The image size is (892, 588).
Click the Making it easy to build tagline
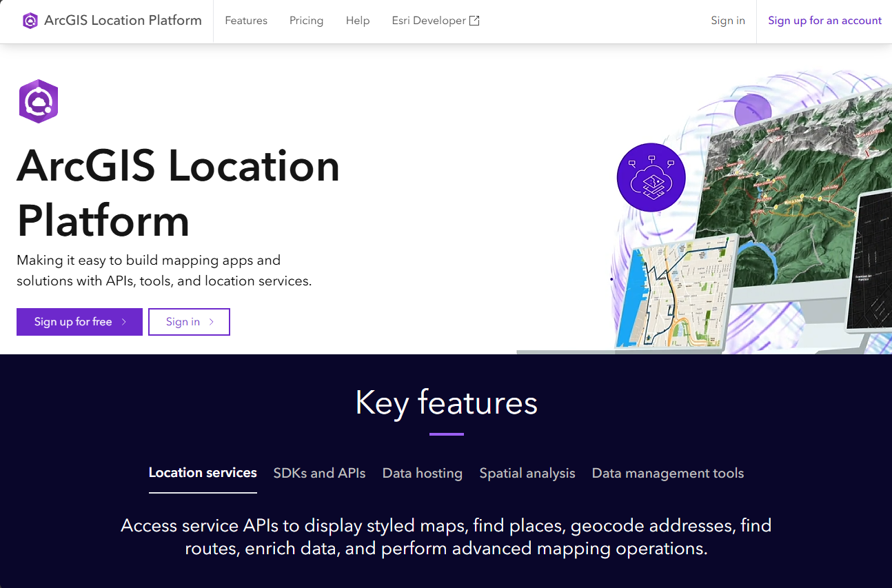click(x=164, y=270)
